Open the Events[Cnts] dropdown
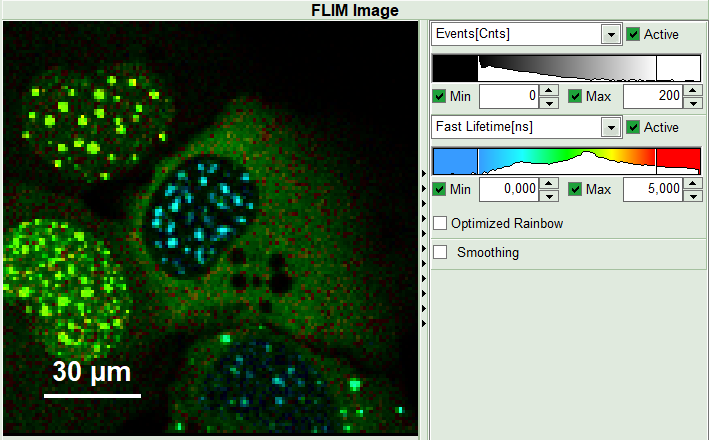Image resolution: width=709 pixels, height=440 pixels. (x=611, y=34)
